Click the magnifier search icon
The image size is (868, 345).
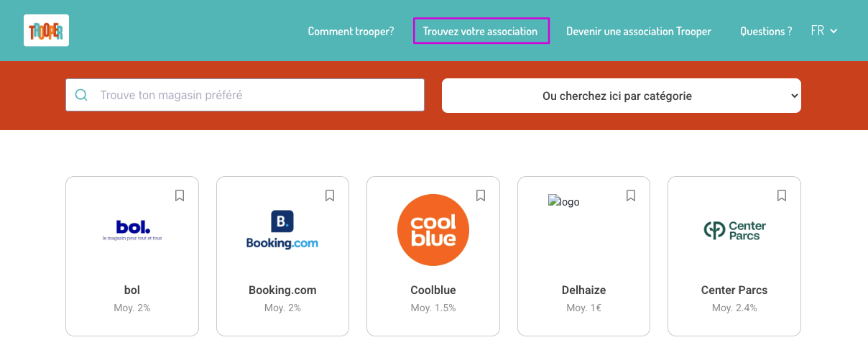pos(81,95)
